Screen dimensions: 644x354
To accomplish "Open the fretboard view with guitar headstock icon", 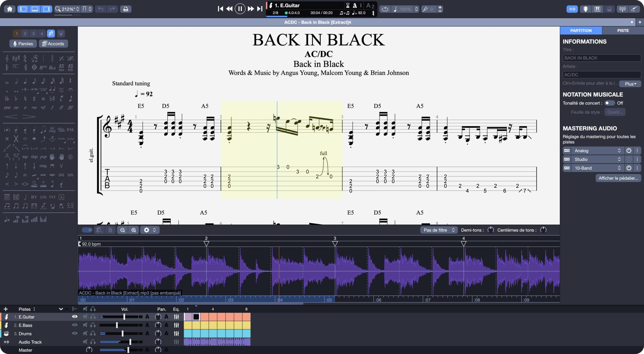I will (586, 9).
